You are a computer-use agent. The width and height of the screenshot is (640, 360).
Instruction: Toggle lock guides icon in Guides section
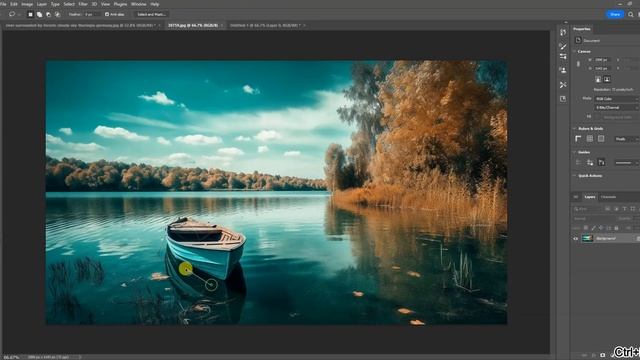tap(590, 162)
